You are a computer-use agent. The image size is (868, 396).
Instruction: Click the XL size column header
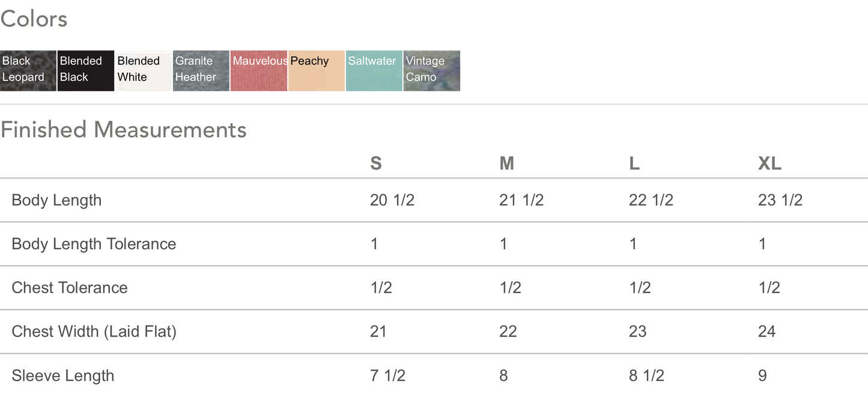coord(769,163)
